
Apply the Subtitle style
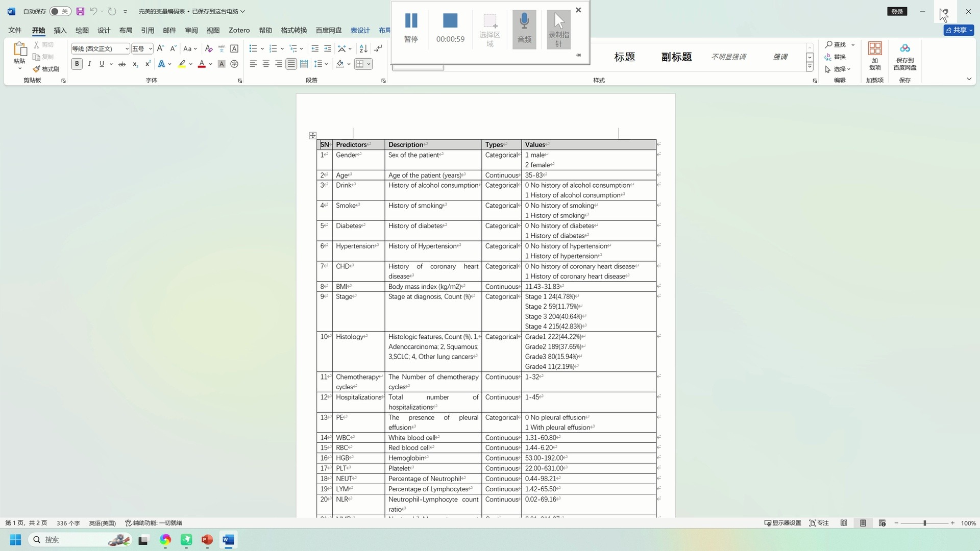(x=676, y=57)
